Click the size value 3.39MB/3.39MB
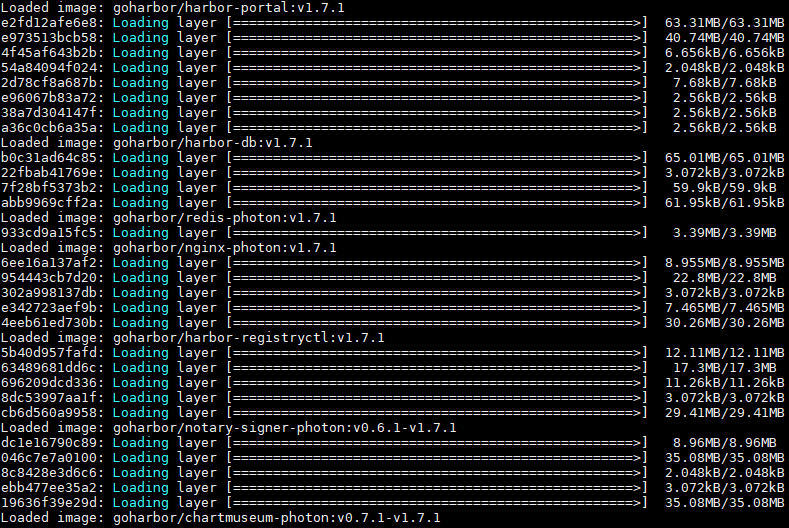The width and height of the screenshot is (789, 528). click(x=725, y=233)
